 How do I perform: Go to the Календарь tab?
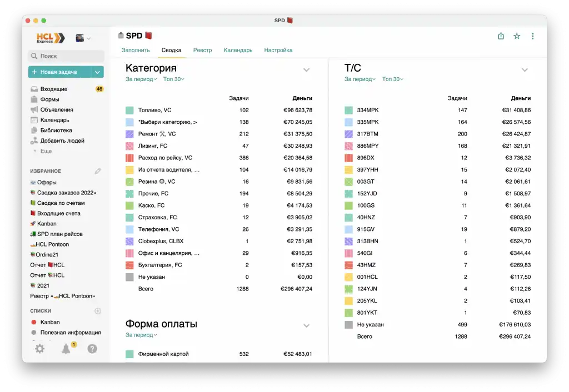238,50
